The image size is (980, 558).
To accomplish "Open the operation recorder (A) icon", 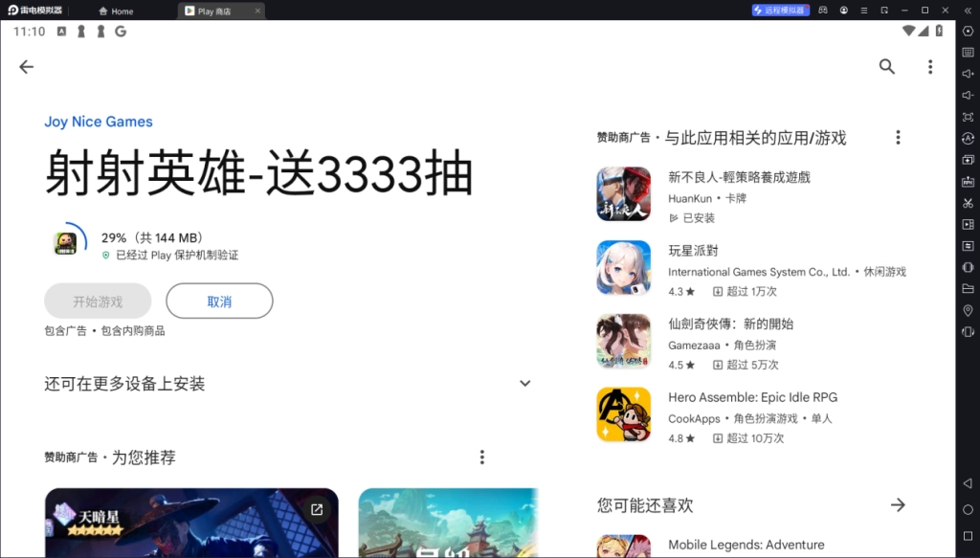I will pos(969,138).
